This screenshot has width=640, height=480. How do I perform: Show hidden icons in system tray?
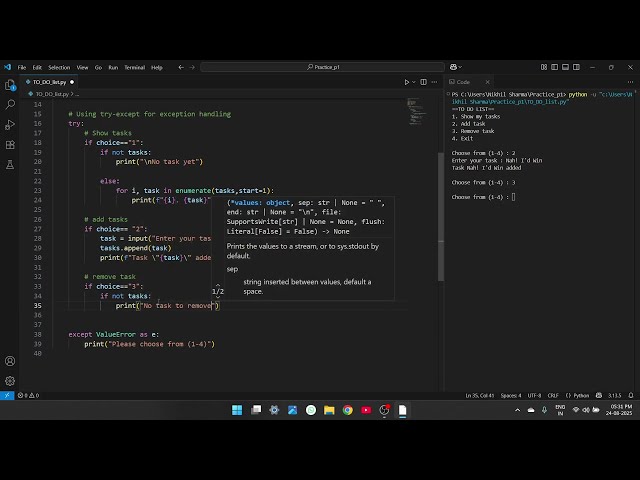pos(518,410)
